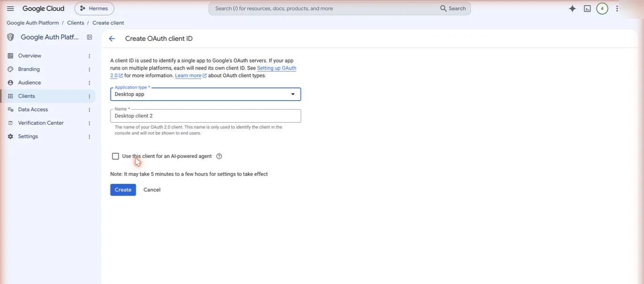Open the top bar three-dot settings menu
Image resolution: width=644 pixels, height=284 pixels.
pyautogui.click(x=617, y=8)
